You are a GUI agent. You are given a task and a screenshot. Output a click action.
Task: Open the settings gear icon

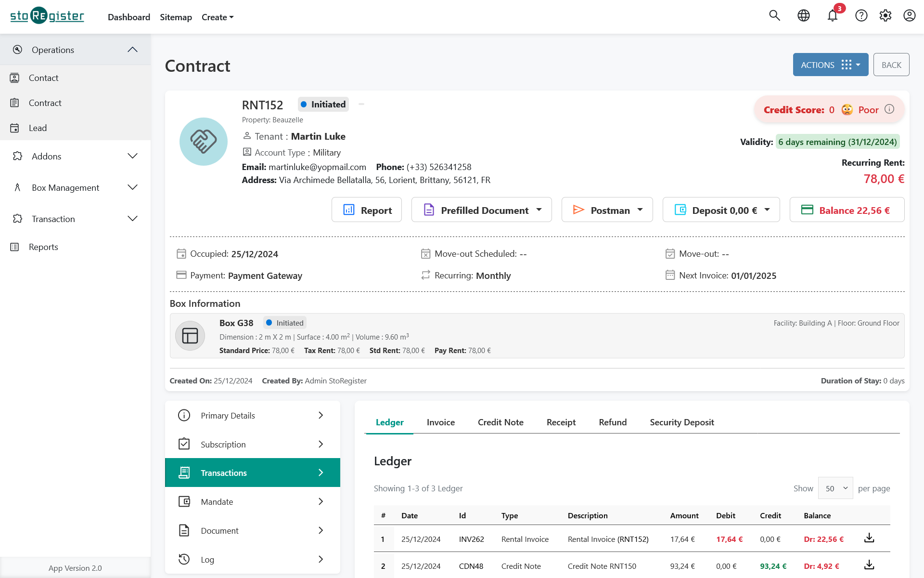tap(885, 15)
